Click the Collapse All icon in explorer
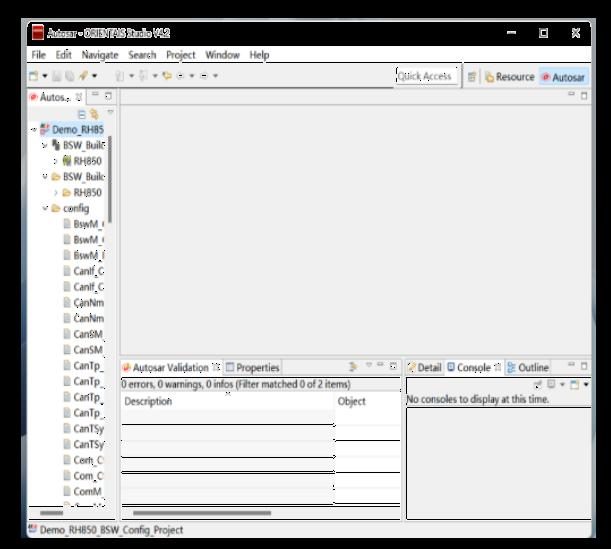This screenshot has height=549, width=611. pos(81,114)
